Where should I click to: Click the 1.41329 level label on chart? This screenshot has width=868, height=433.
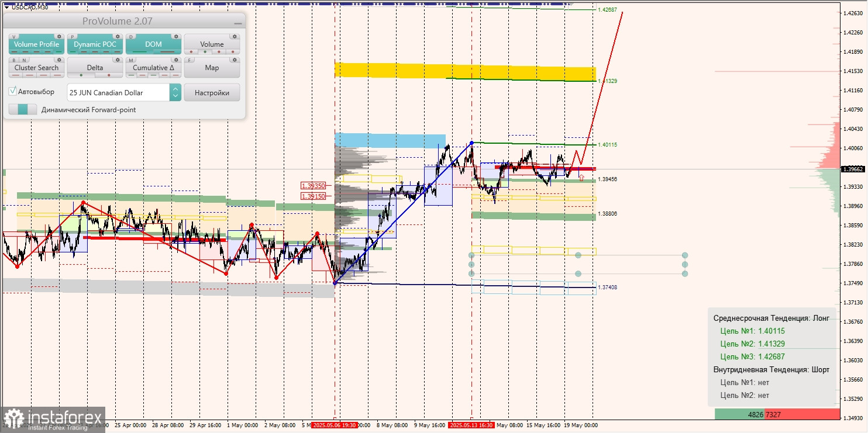[x=607, y=81]
